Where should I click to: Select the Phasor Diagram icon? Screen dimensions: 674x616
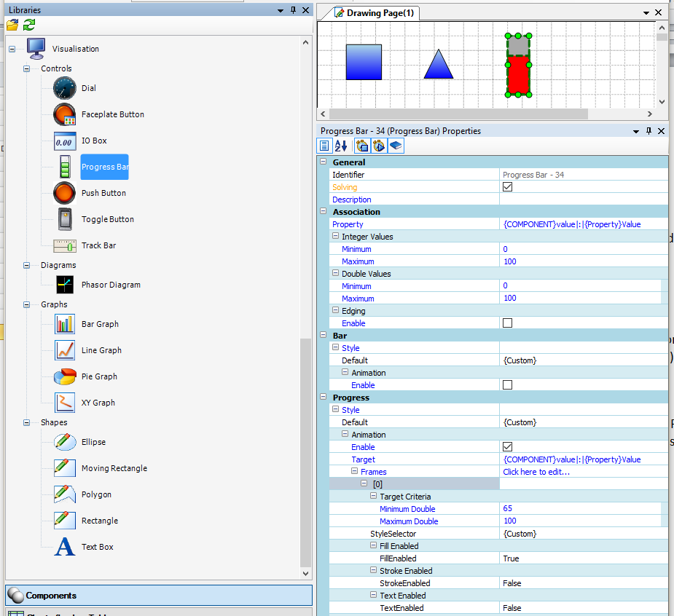pos(65,285)
